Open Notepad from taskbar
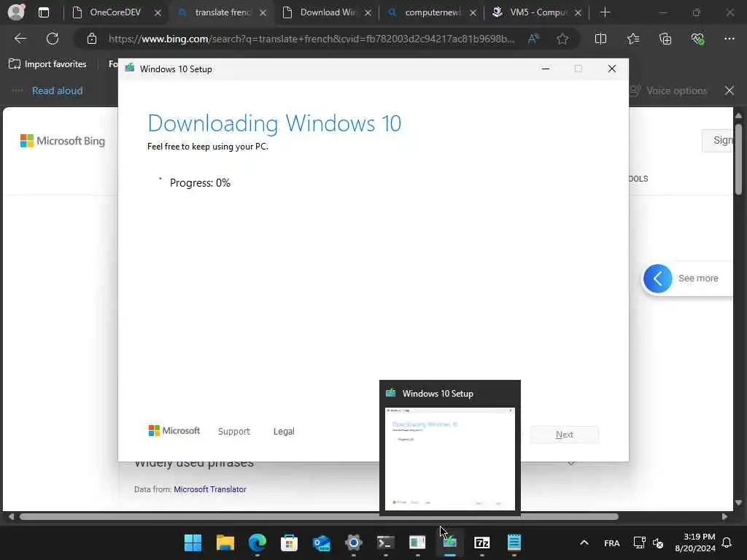The height and width of the screenshot is (560, 747). click(514, 542)
